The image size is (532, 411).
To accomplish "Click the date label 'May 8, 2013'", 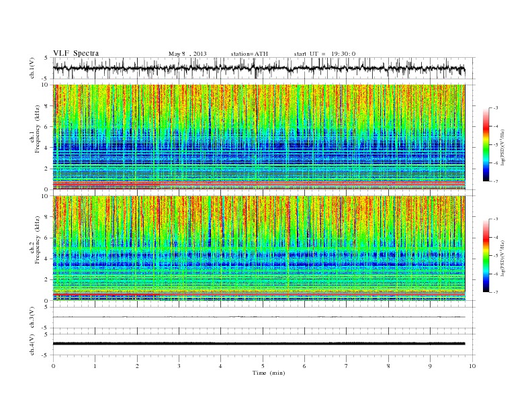I will (x=187, y=54).
